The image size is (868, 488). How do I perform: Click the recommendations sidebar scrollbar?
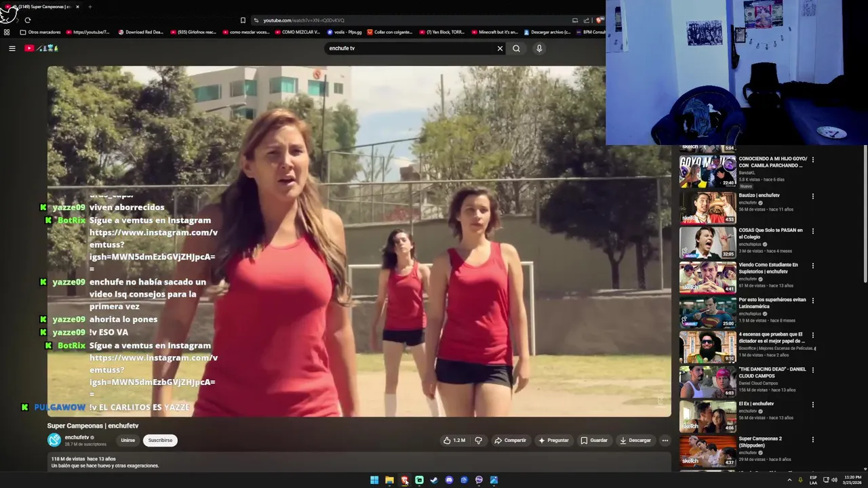tap(865, 215)
